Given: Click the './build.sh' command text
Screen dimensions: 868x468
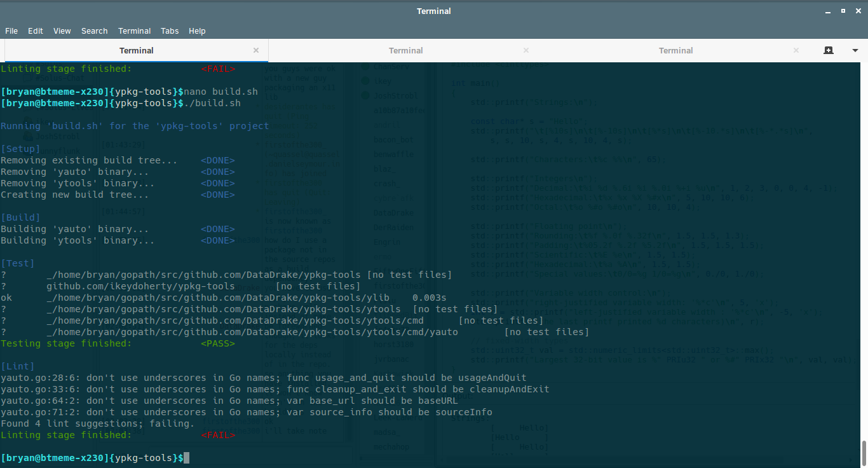Looking at the screenshot, I should point(212,103).
